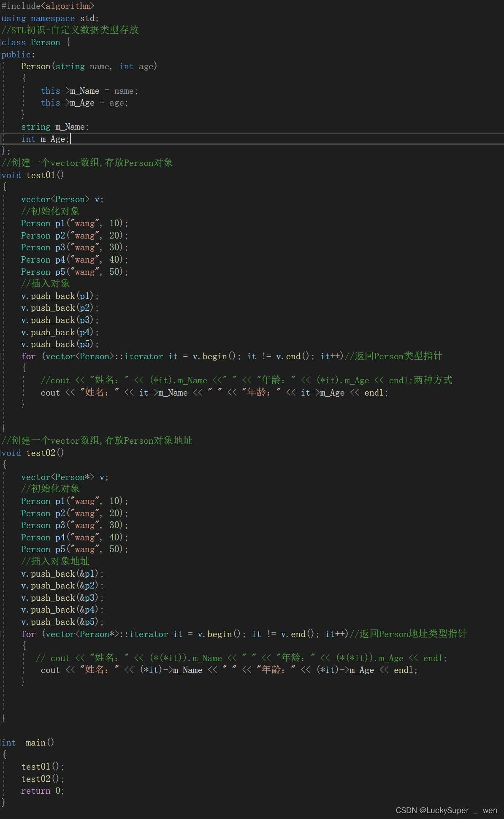Select the 'using namespace std;' line
This screenshot has width=504, height=819.
point(50,18)
